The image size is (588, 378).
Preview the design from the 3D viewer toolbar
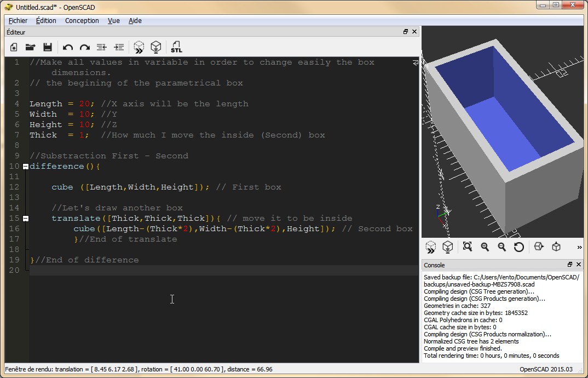(x=431, y=247)
